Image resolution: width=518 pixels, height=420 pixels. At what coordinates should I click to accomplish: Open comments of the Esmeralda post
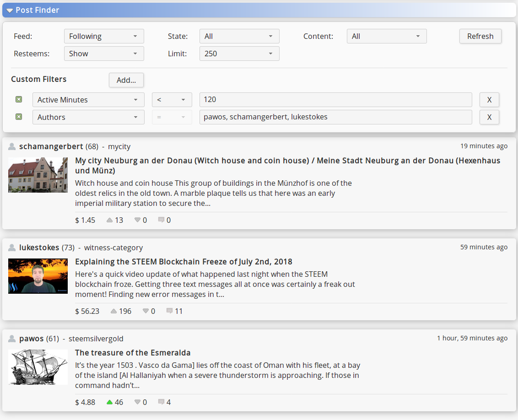click(161, 402)
